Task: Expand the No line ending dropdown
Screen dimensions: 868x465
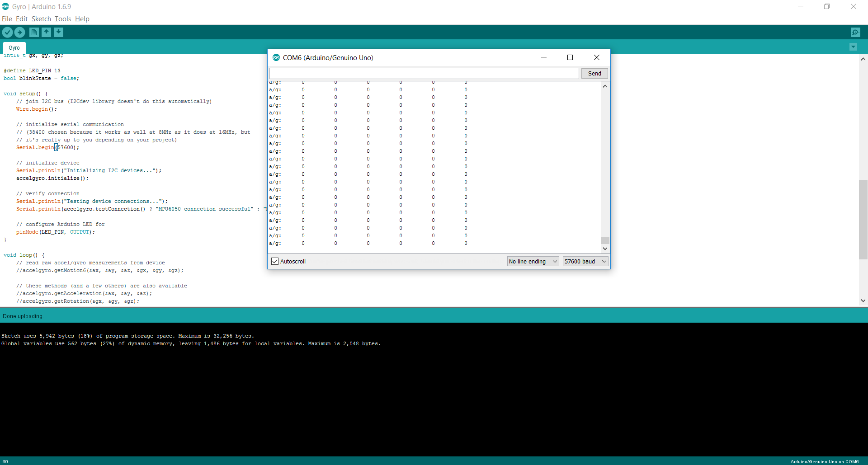Action: 533,261
